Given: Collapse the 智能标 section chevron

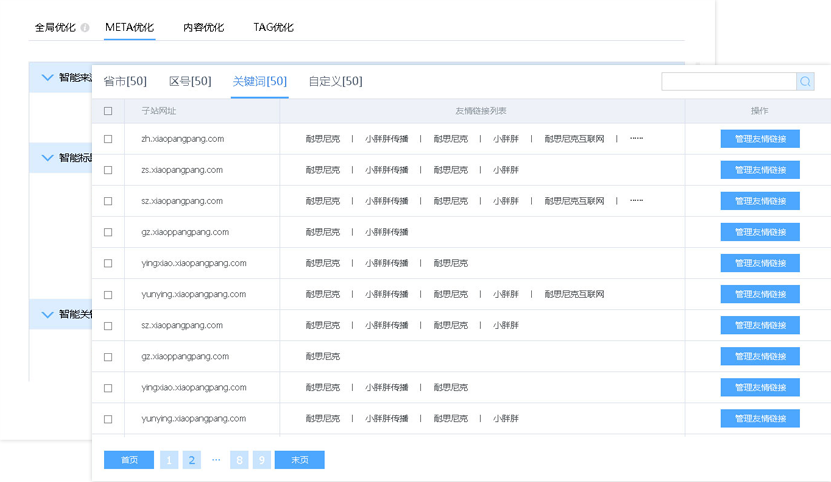Looking at the screenshot, I should tap(47, 157).
